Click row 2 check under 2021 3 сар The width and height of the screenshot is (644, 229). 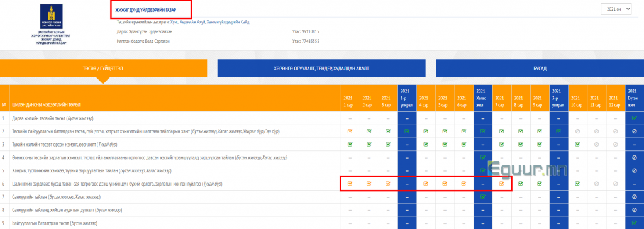387,131
